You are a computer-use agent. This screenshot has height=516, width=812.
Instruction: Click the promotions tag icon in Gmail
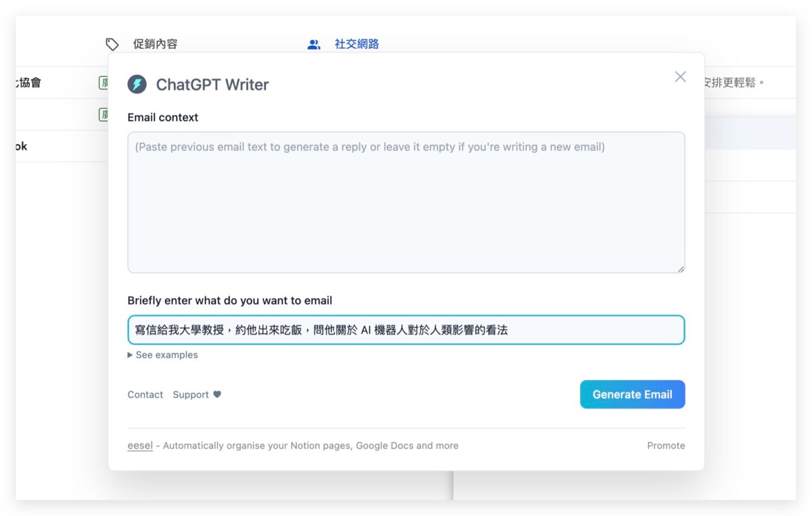(x=112, y=45)
